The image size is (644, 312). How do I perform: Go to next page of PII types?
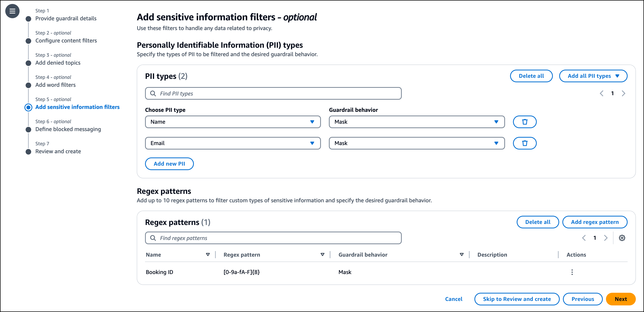(x=623, y=93)
